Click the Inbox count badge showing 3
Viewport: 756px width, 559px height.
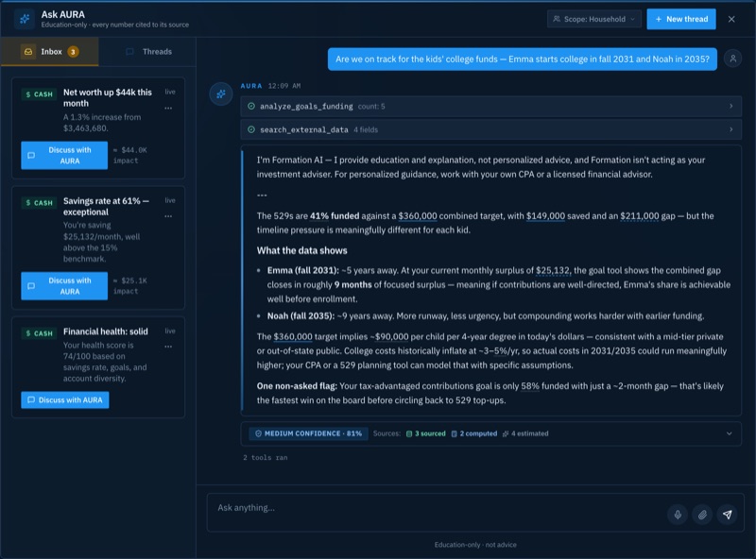73,52
